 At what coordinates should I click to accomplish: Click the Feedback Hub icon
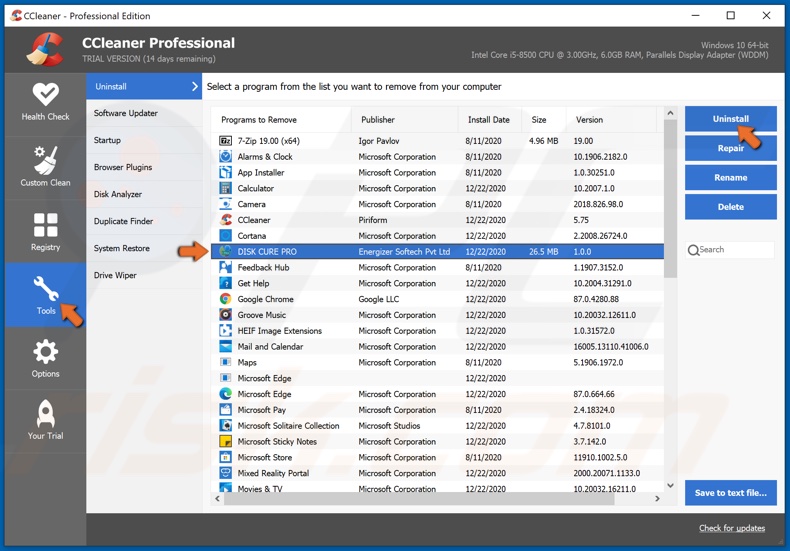pyautogui.click(x=225, y=267)
